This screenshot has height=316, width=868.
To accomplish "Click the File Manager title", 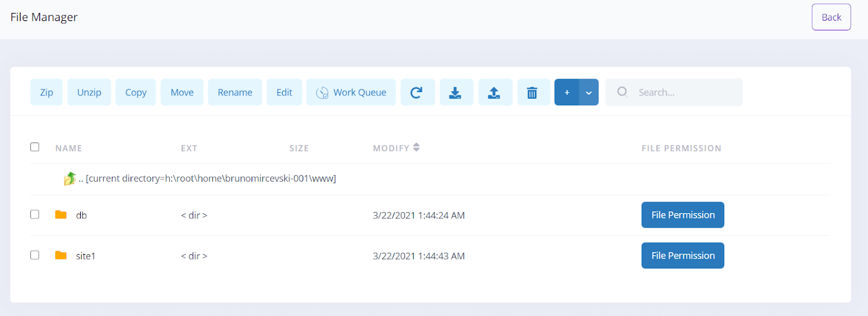I will pyautogui.click(x=44, y=17).
